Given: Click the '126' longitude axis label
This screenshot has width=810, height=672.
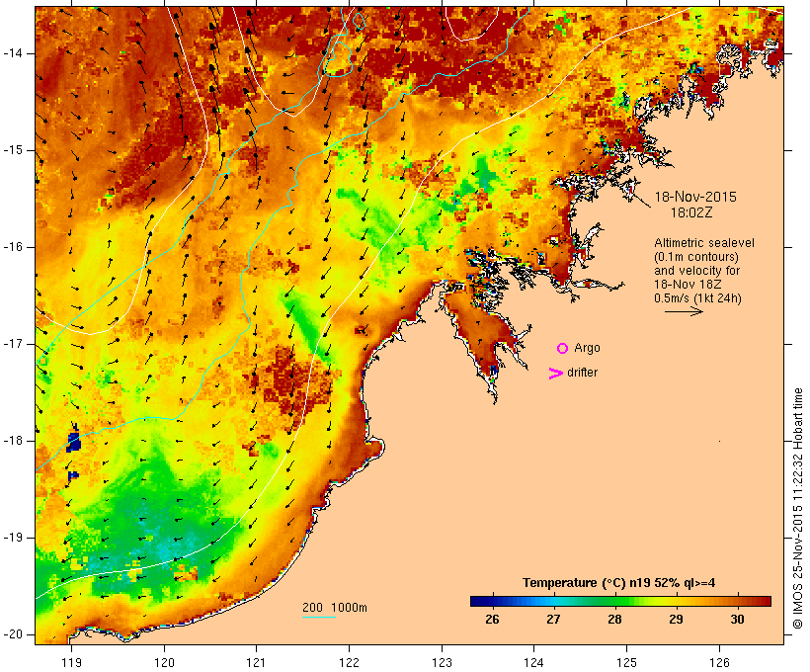Looking at the screenshot, I should point(719,662).
